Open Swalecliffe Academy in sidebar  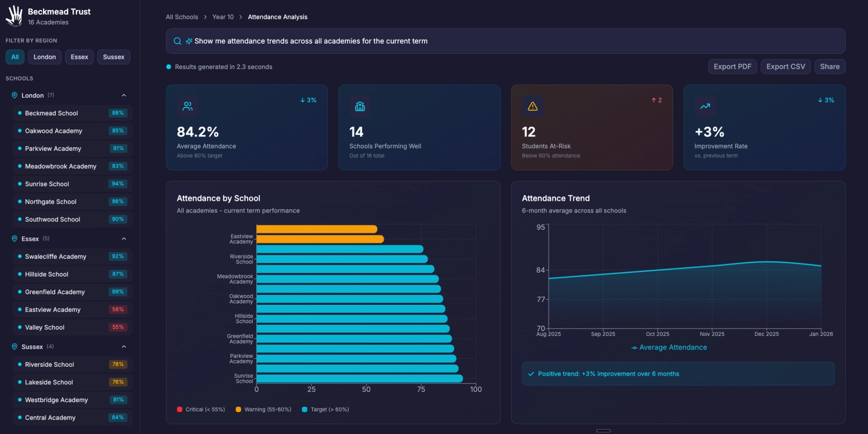[x=72, y=256]
